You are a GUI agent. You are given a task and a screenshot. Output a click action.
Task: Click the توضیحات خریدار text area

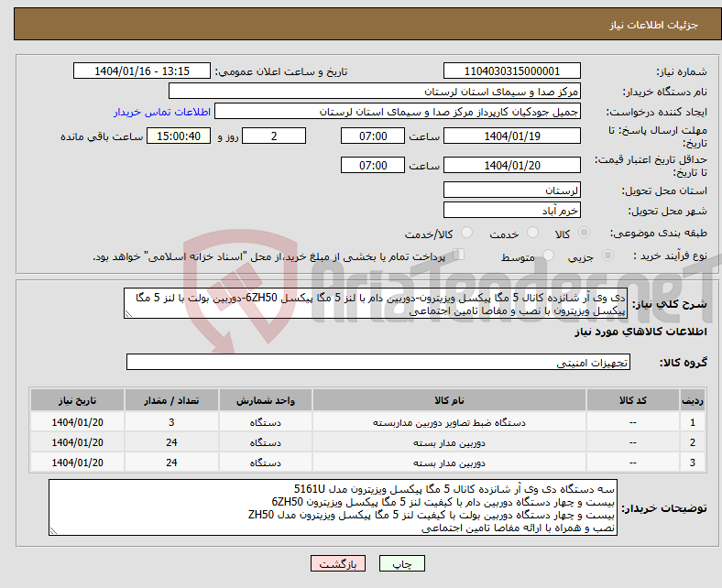[x=333, y=507]
